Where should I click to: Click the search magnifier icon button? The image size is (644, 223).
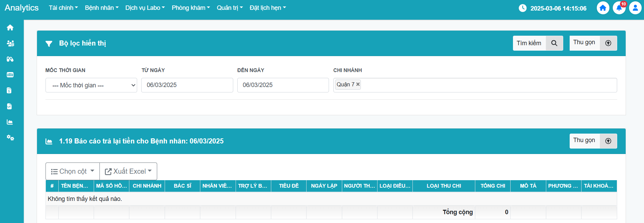[x=554, y=43]
